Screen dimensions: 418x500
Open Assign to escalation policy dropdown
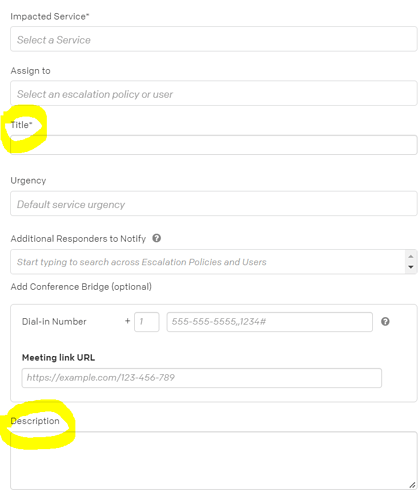tap(214, 93)
